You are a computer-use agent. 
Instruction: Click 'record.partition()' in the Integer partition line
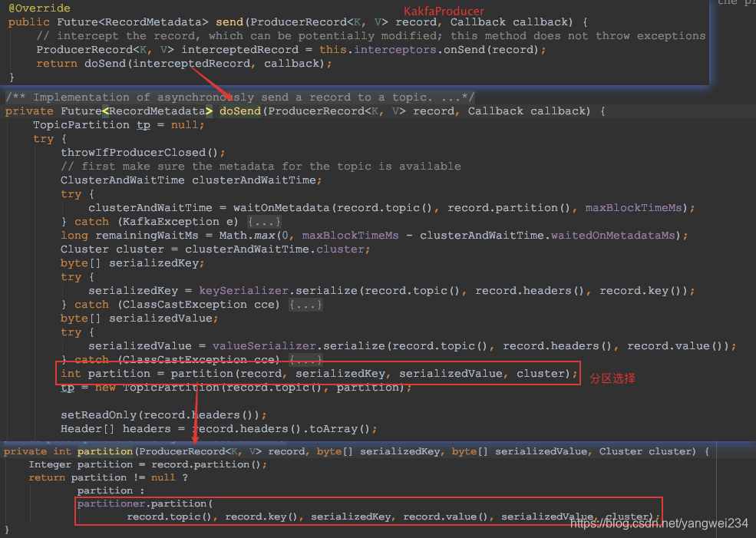206,465
